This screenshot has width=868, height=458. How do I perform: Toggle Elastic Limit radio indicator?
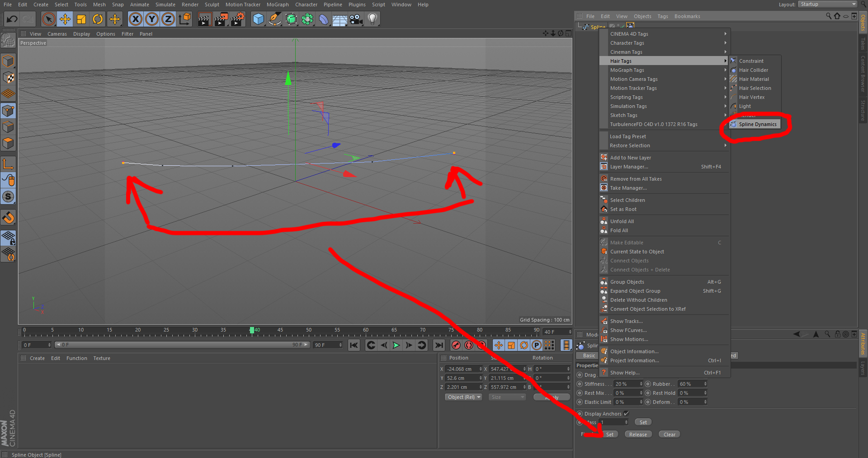coord(580,402)
